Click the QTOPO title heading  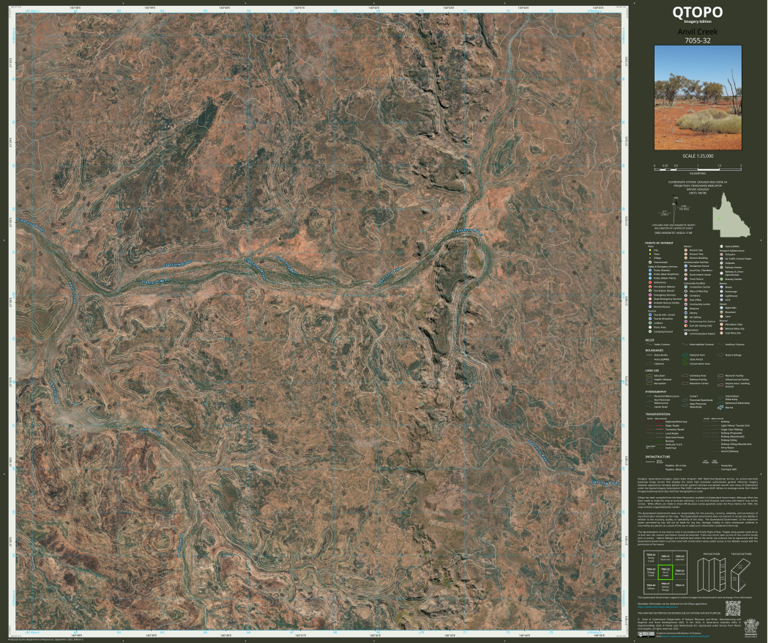(697, 13)
